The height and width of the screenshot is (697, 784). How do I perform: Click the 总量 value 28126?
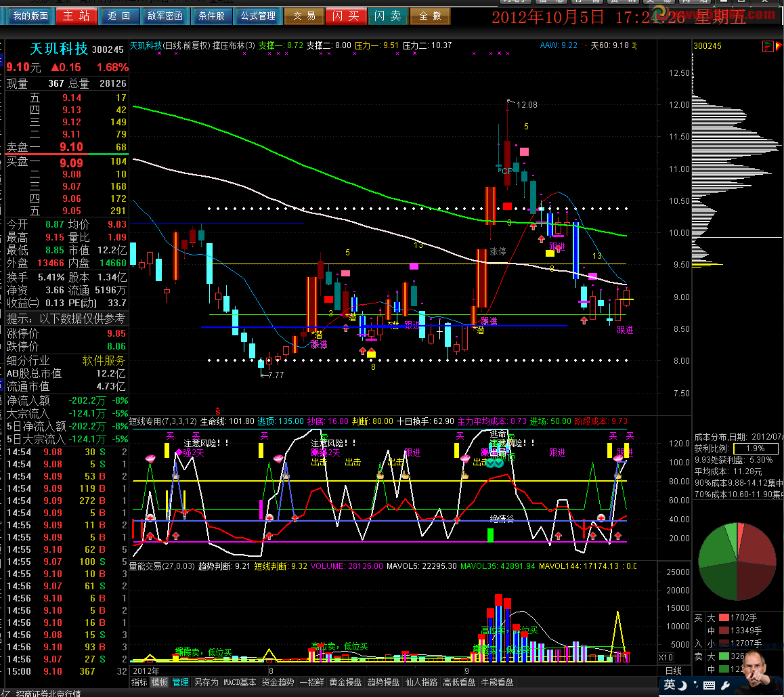(x=113, y=83)
